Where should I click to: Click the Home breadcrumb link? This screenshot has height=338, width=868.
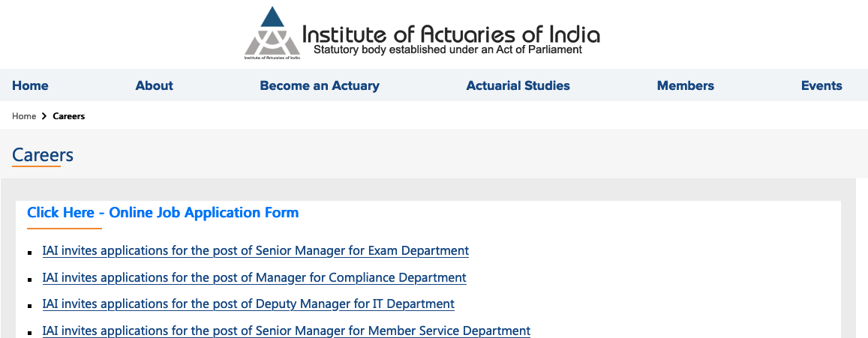click(24, 116)
